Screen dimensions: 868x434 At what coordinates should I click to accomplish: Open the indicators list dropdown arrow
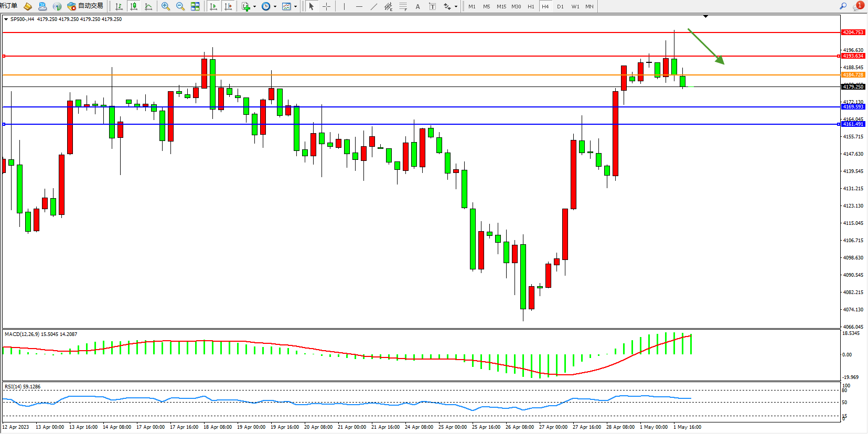(254, 7)
